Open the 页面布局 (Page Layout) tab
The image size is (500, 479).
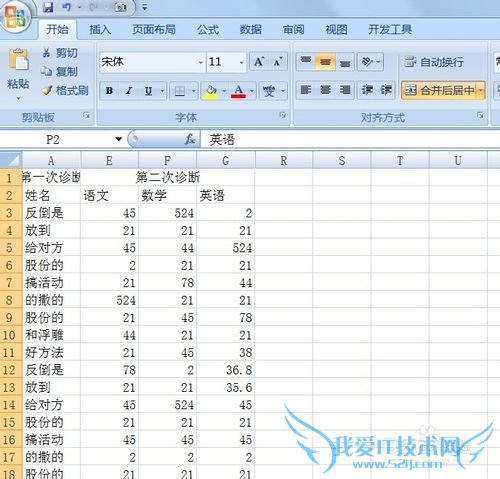(x=154, y=30)
